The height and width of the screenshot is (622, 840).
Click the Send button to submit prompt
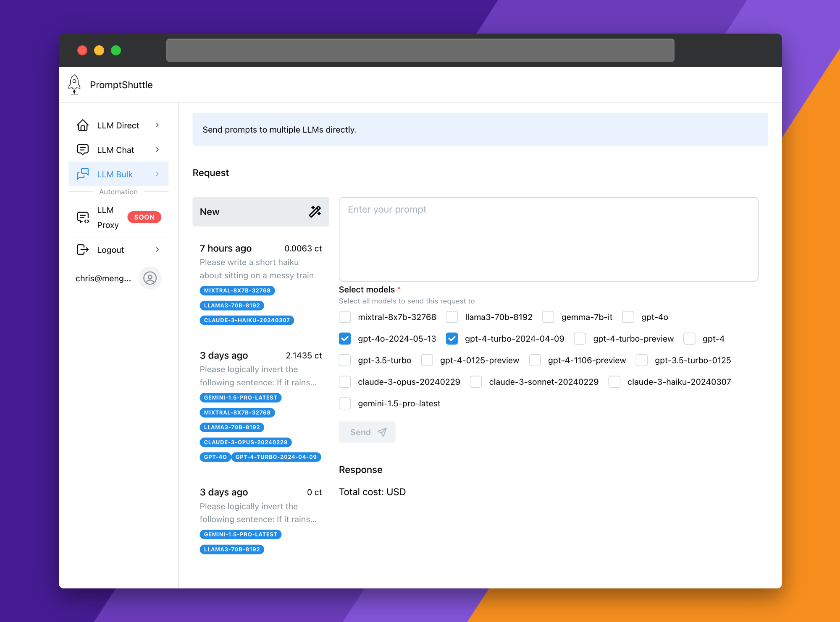point(367,432)
